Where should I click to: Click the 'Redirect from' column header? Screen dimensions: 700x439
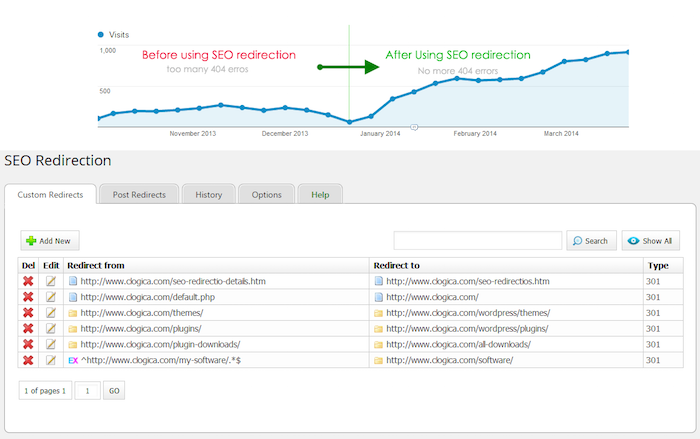click(96, 265)
